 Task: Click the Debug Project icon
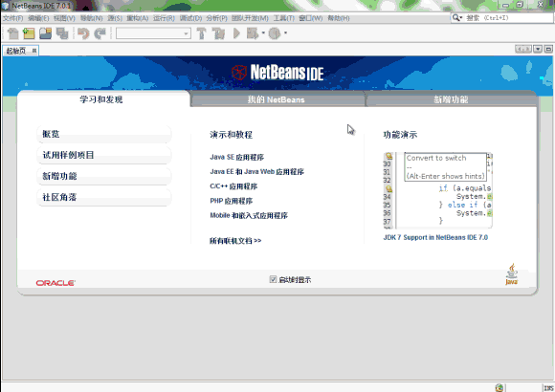(253, 33)
